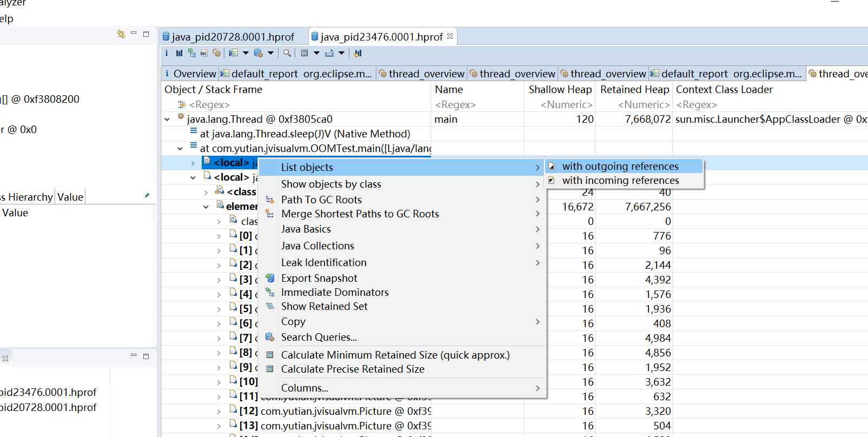
Task: Click the thread overview gears toolbar icon
Action: coord(217,53)
